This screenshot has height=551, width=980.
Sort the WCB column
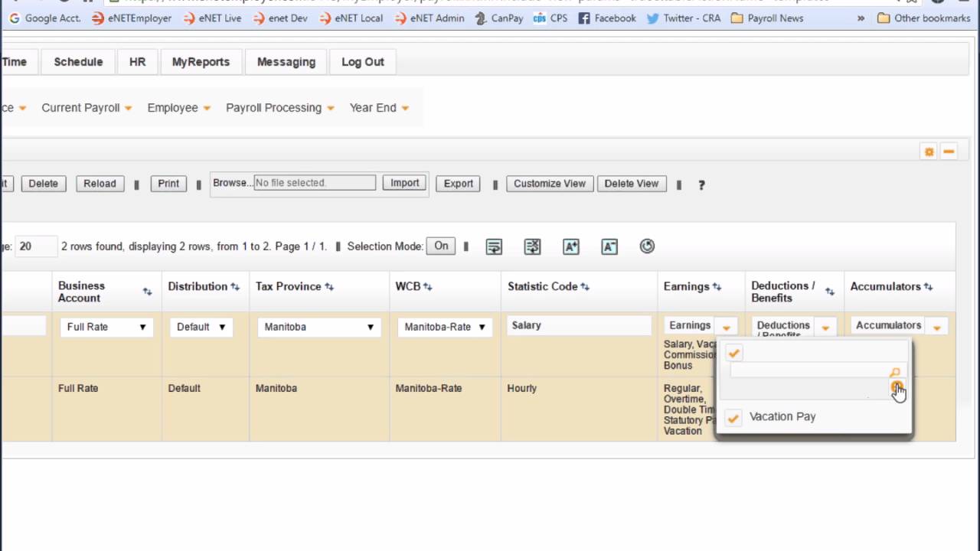point(428,286)
